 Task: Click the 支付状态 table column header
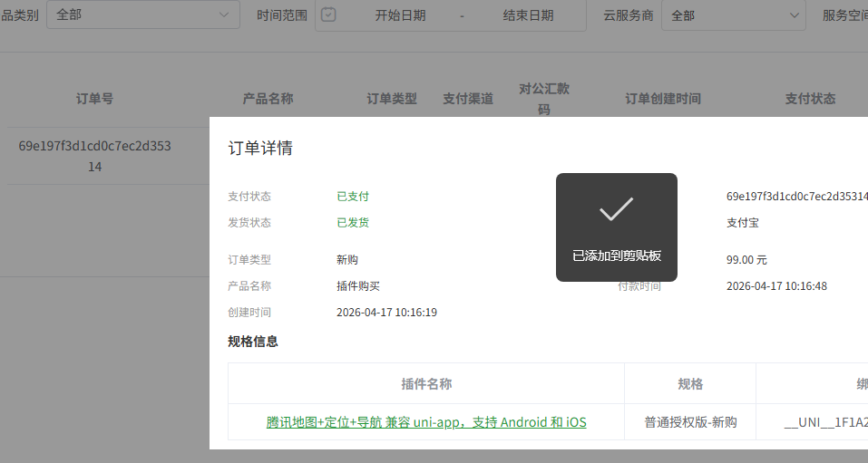click(809, 99)
